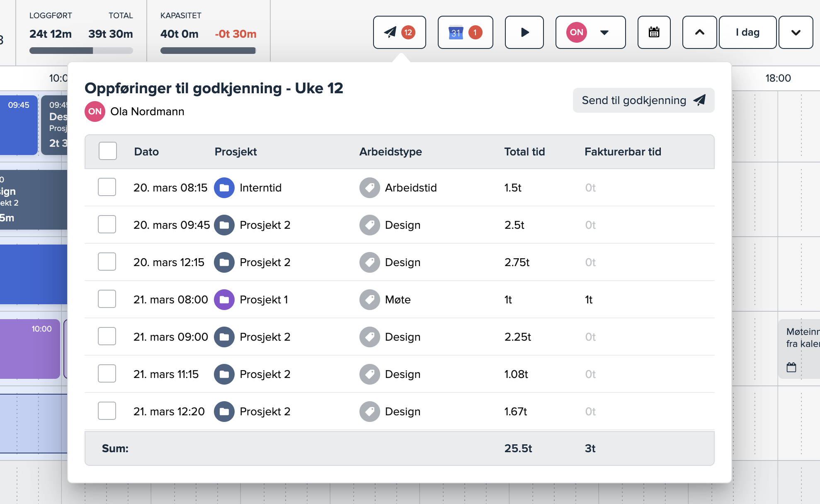Click the I dag button
Screen dimensions: 820x504
(747, 32)
